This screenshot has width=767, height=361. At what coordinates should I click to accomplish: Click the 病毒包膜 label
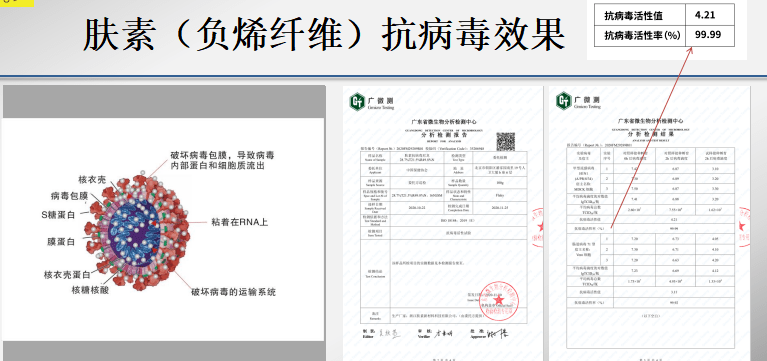coord(69,196)
